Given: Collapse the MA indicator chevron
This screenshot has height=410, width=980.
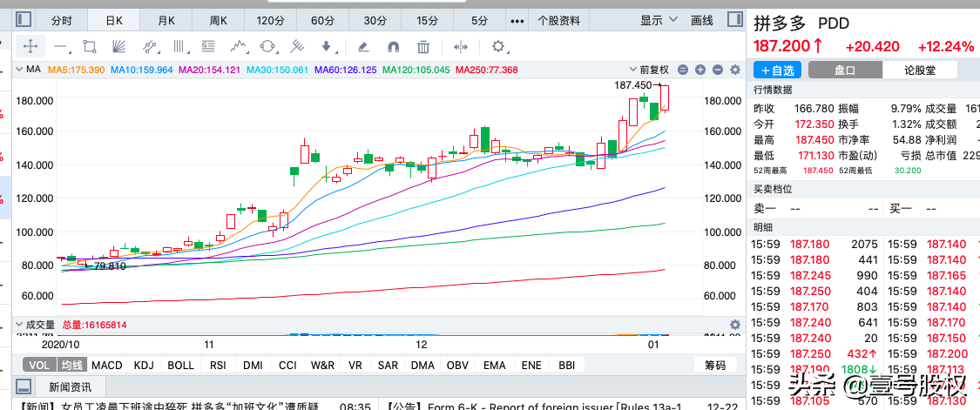Looking at the screenshot, I should tap(19, 70).
